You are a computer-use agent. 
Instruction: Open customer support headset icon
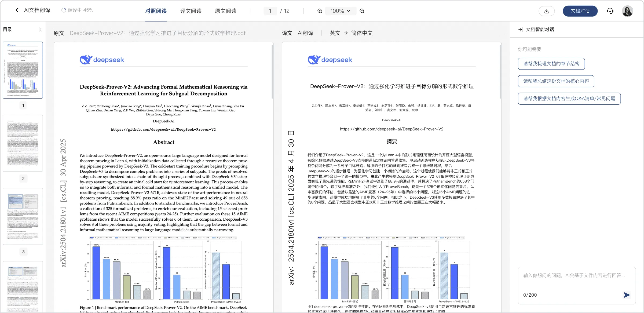click(610, 11)
